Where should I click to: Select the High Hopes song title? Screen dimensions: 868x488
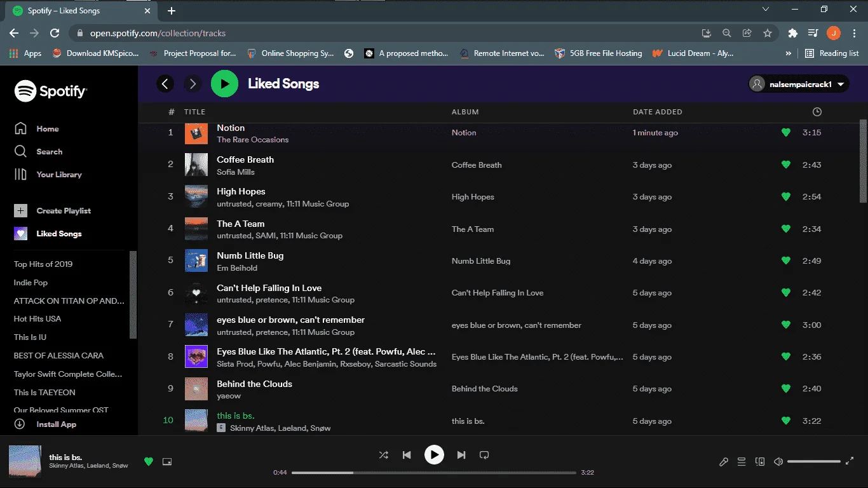click(241, 191)
